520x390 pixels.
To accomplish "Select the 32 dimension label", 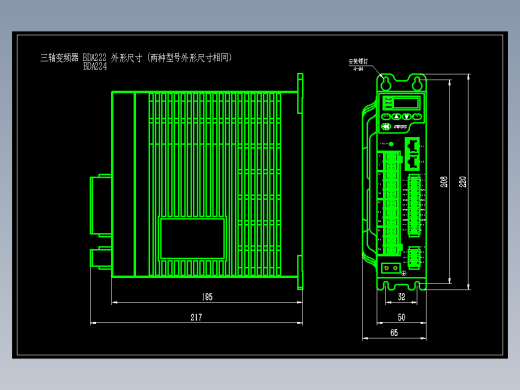I will click(401, 297).
